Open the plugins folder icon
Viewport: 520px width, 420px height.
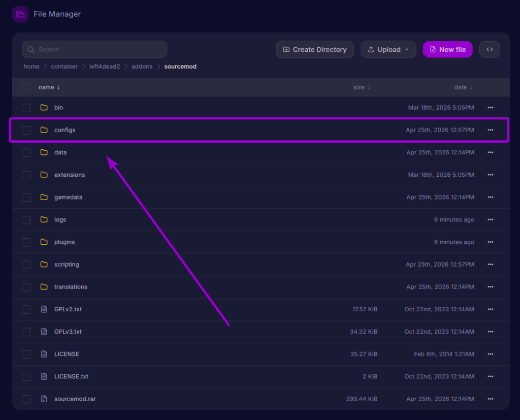[44, 242]
